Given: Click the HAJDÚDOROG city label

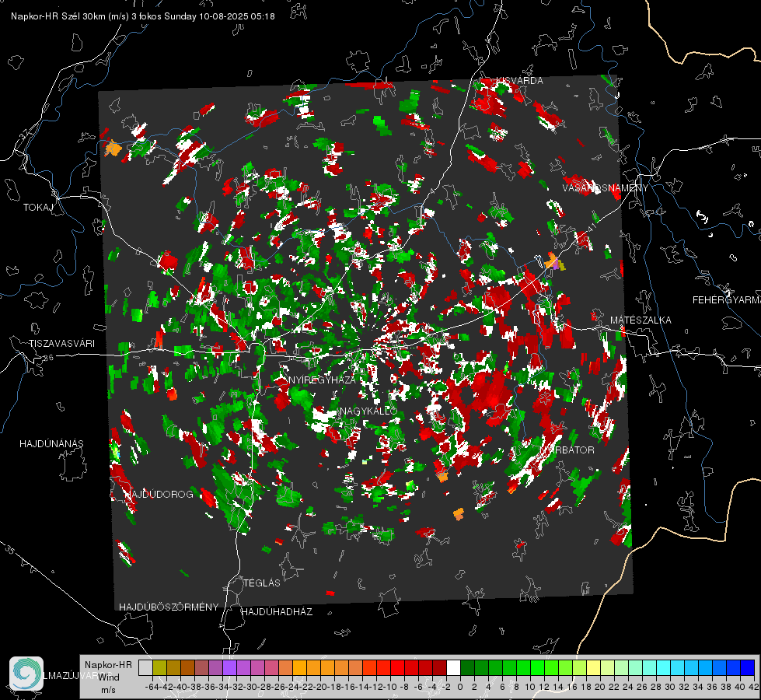Looking at the screenshot, I should pyautogui.click(x=159, y=494).
